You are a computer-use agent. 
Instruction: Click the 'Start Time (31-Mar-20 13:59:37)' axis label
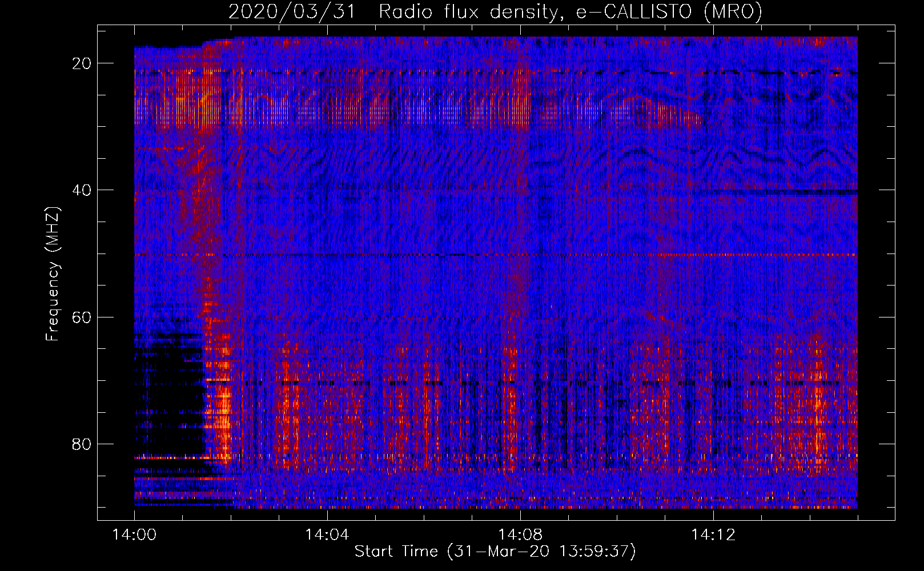pyautogui.click(x=495, y=552)
